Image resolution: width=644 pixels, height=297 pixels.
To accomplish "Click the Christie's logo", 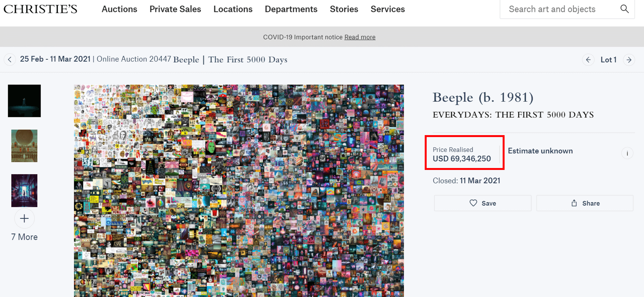I will coord(40,9).
